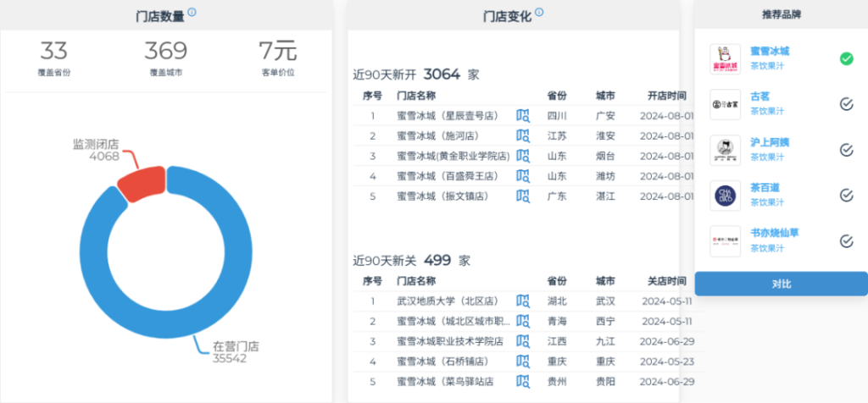Image resolution: width=868 pixels, height=403 pixels.
Task: Open the 书亦烧仙草 brand name link
Action: tap(775, 234)
